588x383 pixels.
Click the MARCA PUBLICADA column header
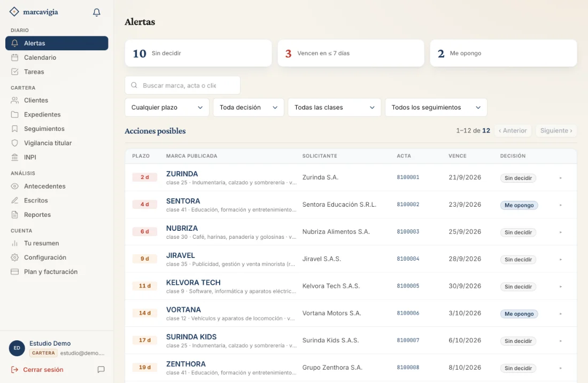tap(191, 156)
